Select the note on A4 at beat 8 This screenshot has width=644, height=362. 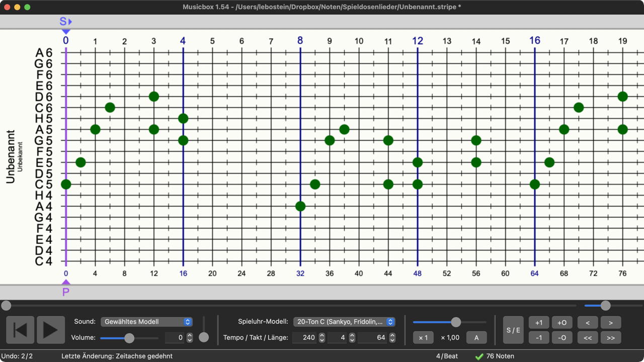300,206
